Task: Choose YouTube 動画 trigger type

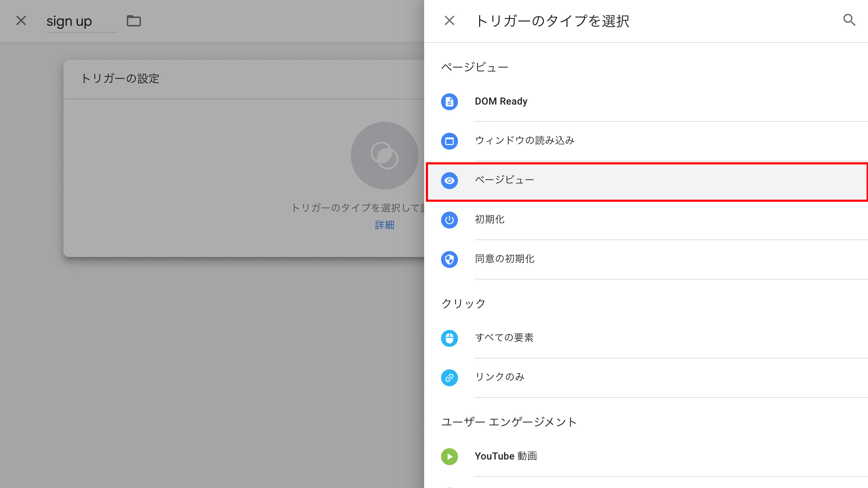Action: pyautogui.click(x=646, y=457)
